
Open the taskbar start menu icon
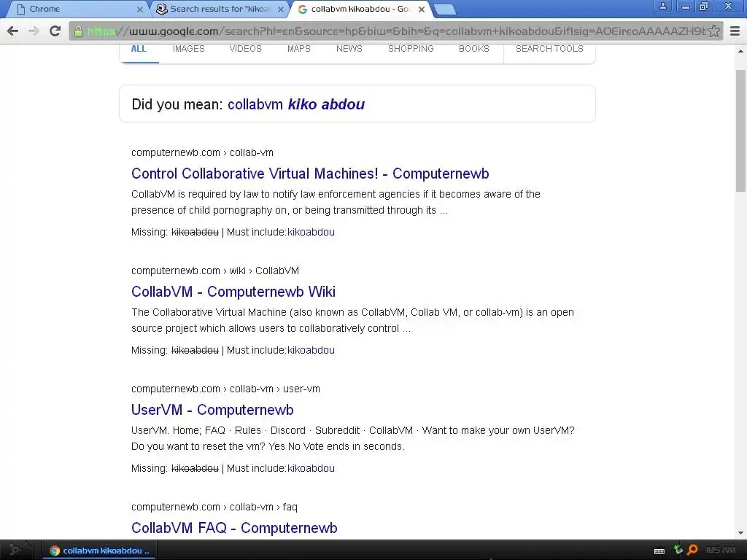16,550
